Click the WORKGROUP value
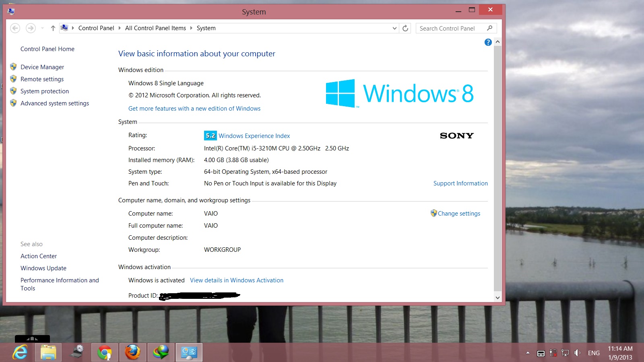The height and width of the screenshot is (362, 644). 222,250
